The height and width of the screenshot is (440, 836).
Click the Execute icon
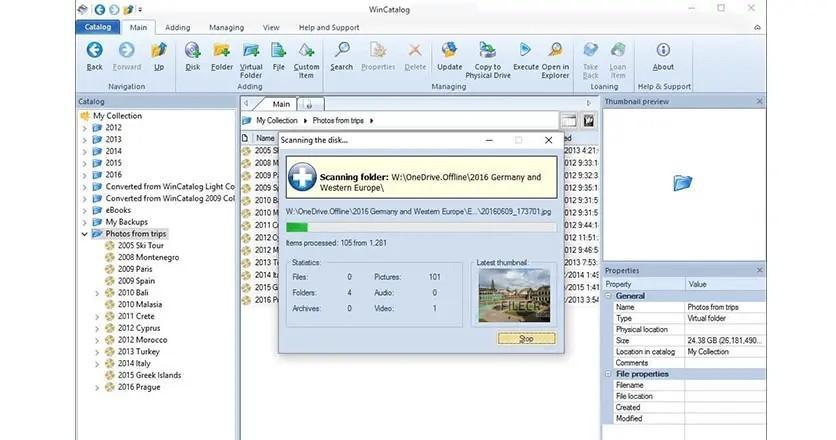(x=526, y=56)
